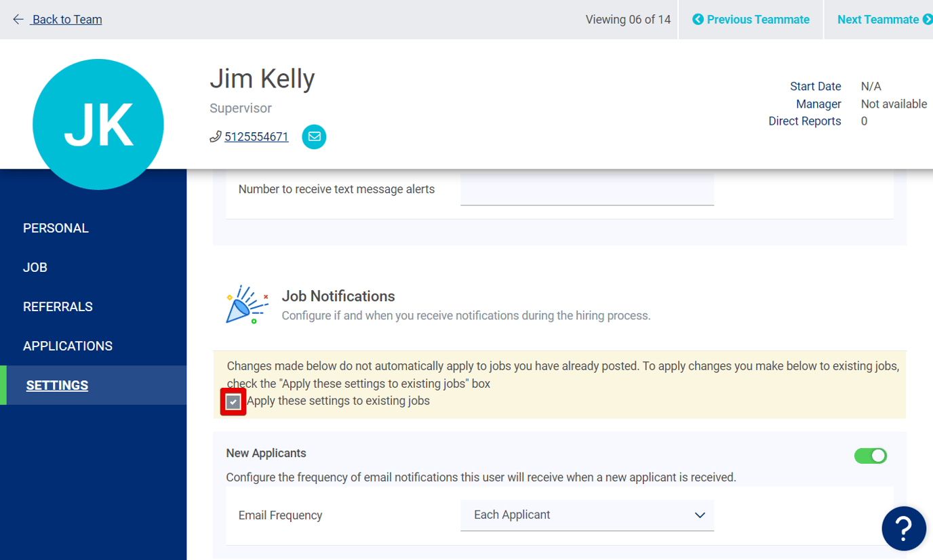This screenshot has height=560, width=933.
Task: Click the teal email envelope icon
Action: [x=313, y=136]
